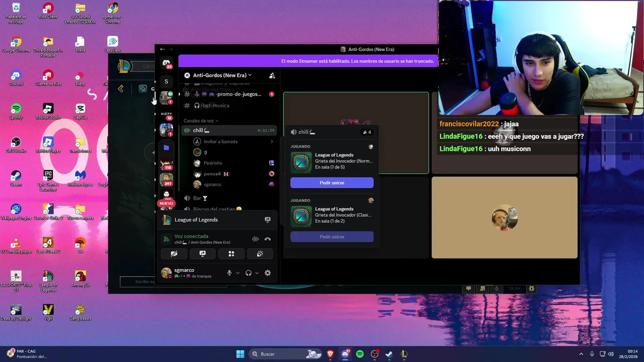Viewport: 644px width, 362px height.
Task: Click League of Legends Clasi game icon
Action: (301, 216)
